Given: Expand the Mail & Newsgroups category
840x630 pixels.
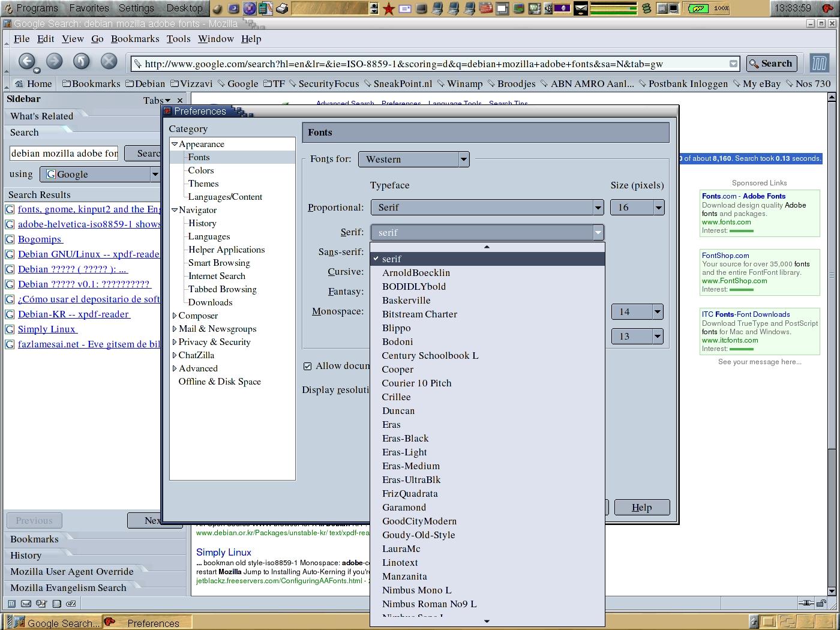Looking at the screenshot, I should [x=175, y=329].
